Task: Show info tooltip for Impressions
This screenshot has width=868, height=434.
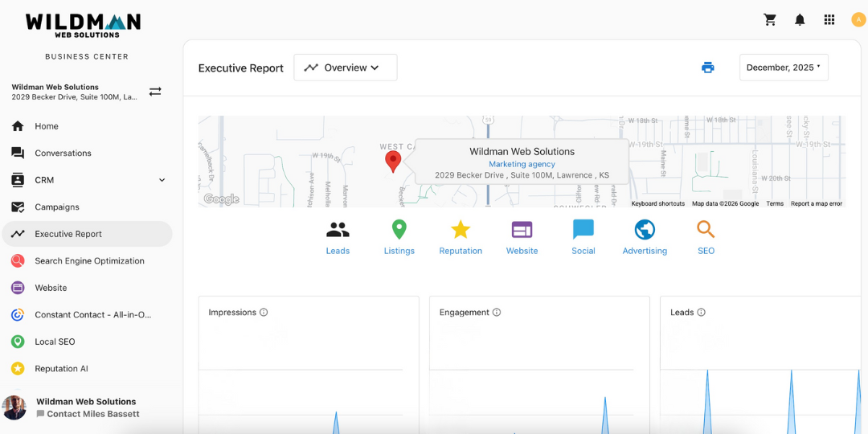Action: (264, 313)
